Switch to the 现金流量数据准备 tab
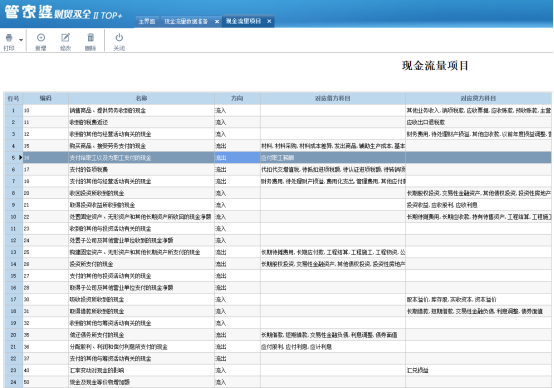The image size is (554, 388). (x=186, y=22)
